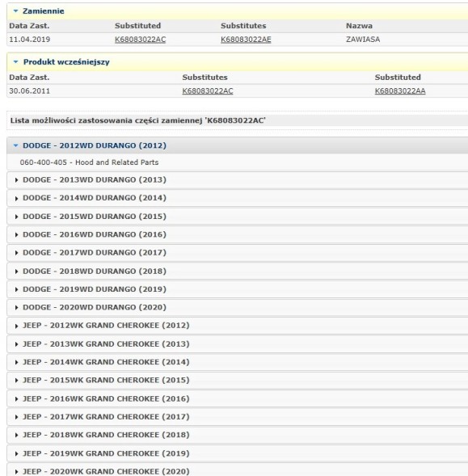Expand DODGE 2019WD DURANGO (2019) arrow
Image resolution: width=468 pixels, height=476 pixels.
point(16,289)
